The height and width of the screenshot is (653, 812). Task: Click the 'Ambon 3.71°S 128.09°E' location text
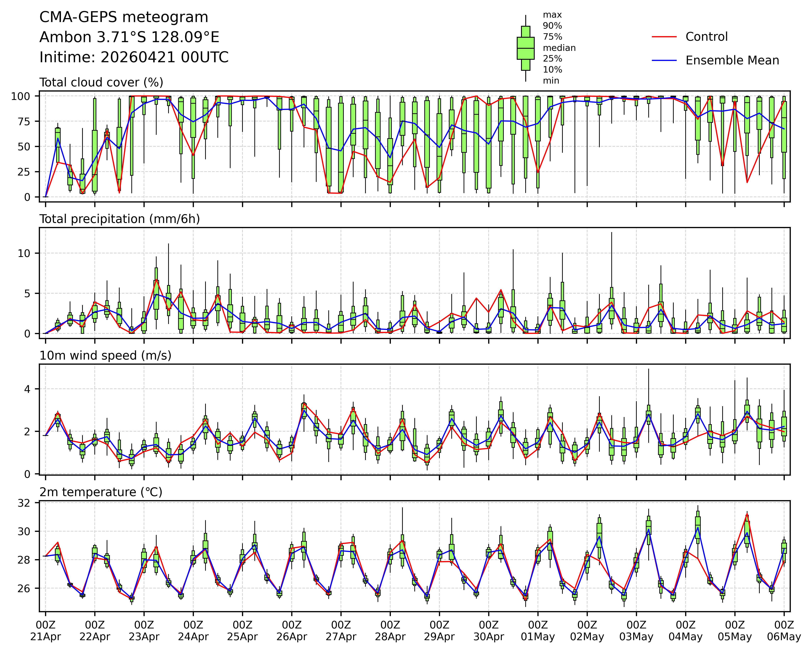(129, 37)
